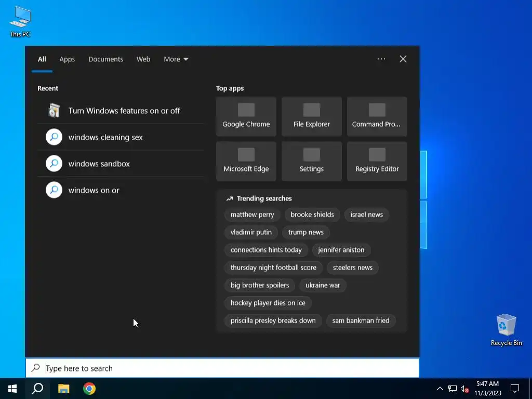Image resolution: width=532 pixels, height=399 pixels.
Task: Search trending topic 'sam bankman fried'
Action: (x=361, y=321)
